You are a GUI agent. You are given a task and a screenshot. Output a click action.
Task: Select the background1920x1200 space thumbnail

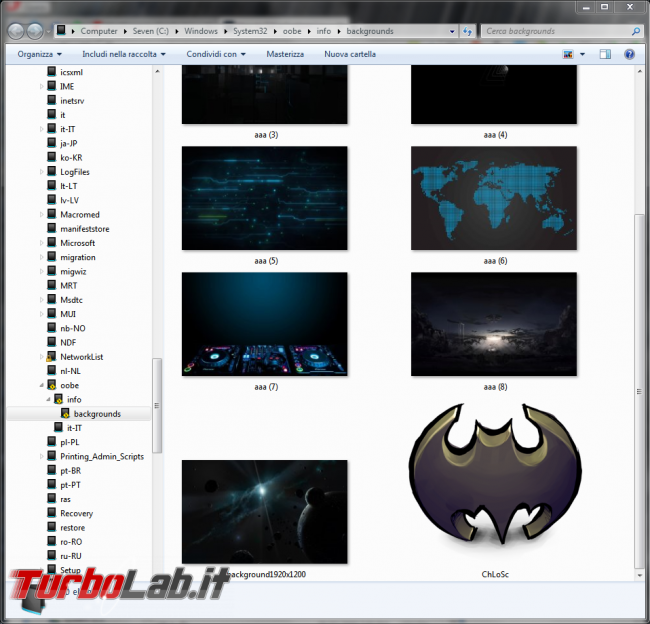point(264,511)
